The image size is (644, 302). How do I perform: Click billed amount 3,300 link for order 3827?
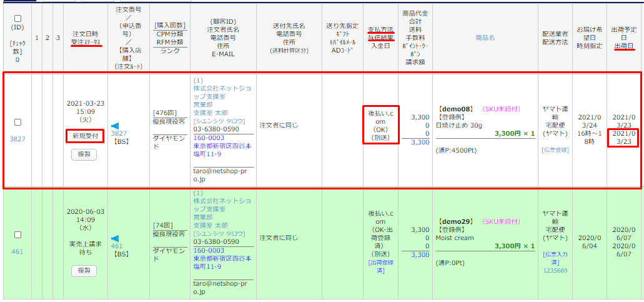pos(420,142)
